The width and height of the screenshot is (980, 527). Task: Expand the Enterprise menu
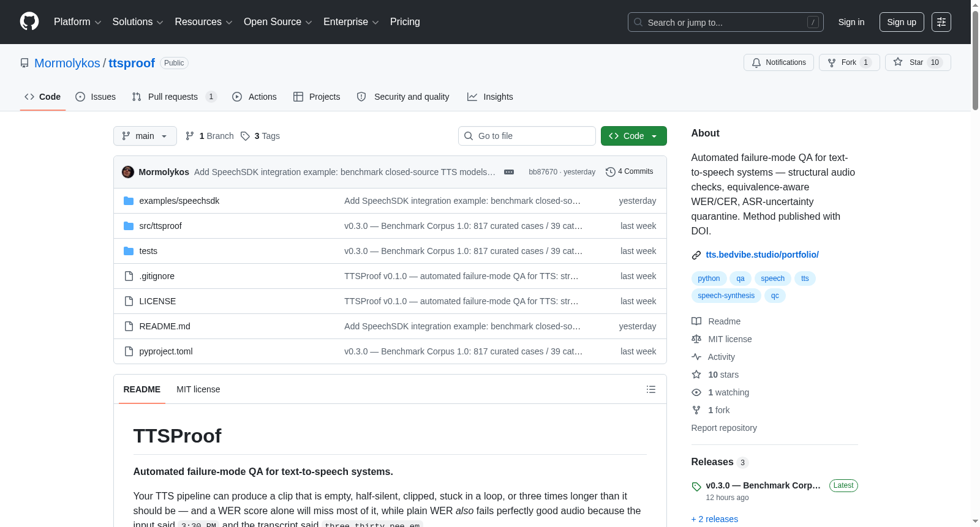pos(351,22)
